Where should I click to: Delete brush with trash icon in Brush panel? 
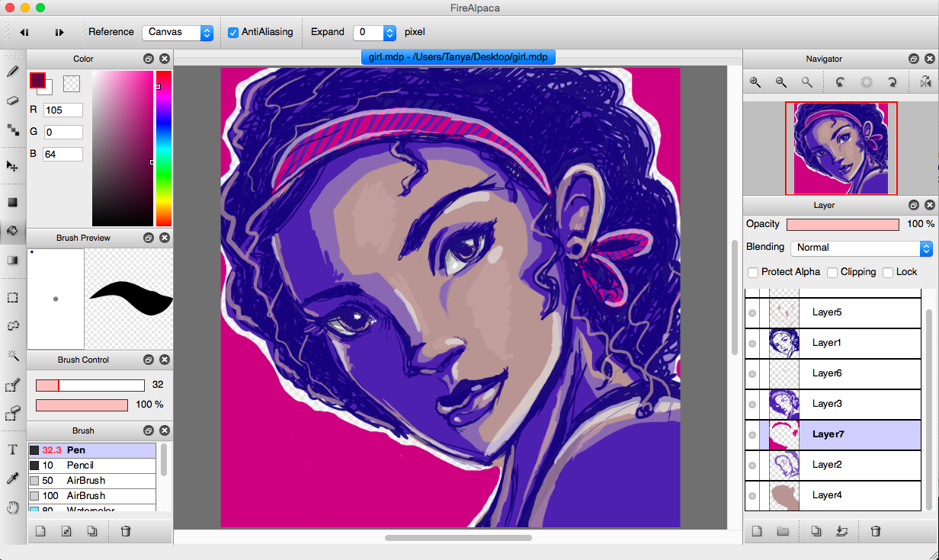click(127, 531)
